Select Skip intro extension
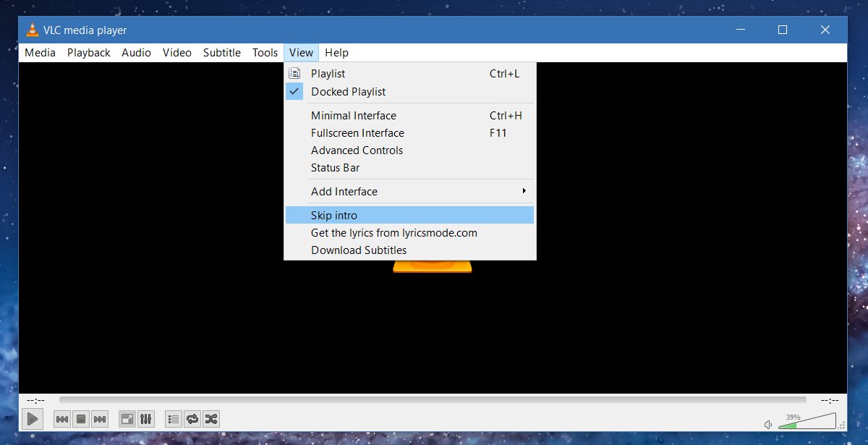This screenshot has height=445, width=868. (x=410, y=216)
